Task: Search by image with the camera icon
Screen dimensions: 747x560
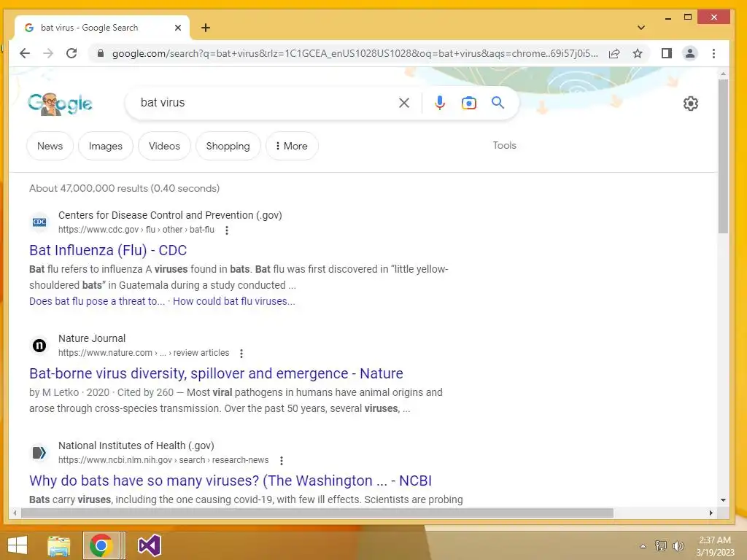Action: [x=469, y=103]
